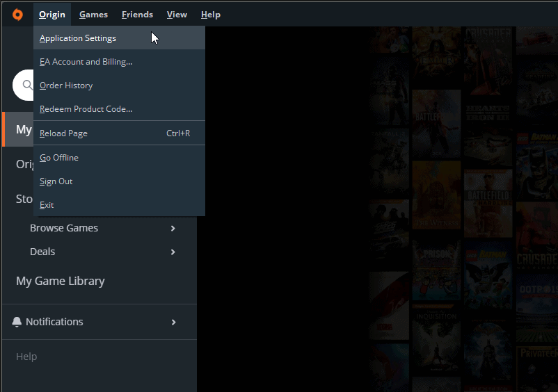Select Redeem Product Code
The width and height of the screenshot is (558, 392).
click(119, 109)
